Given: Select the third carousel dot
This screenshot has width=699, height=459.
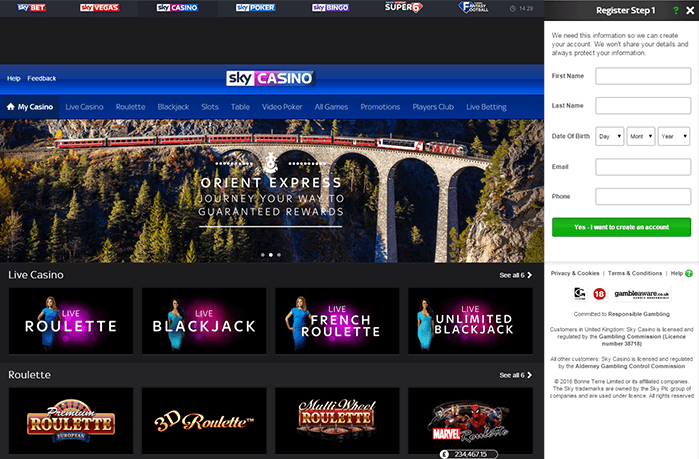Looking at the screenshot, I should (279, 255).
